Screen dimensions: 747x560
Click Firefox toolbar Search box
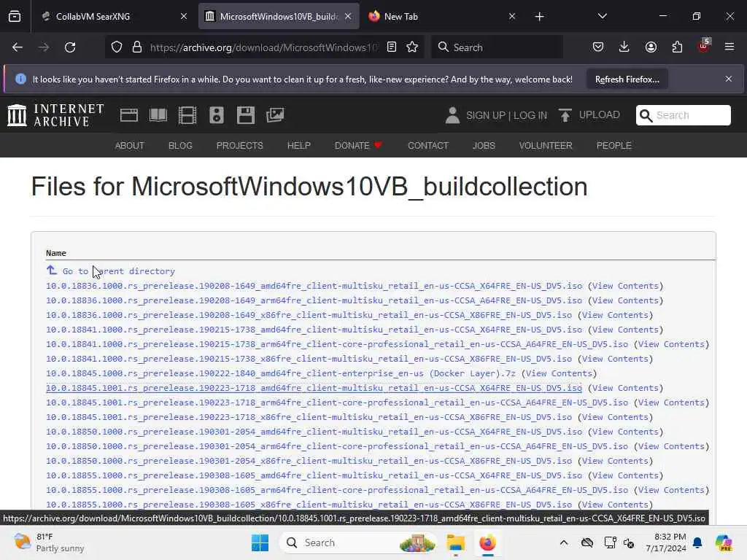[497, 47]
